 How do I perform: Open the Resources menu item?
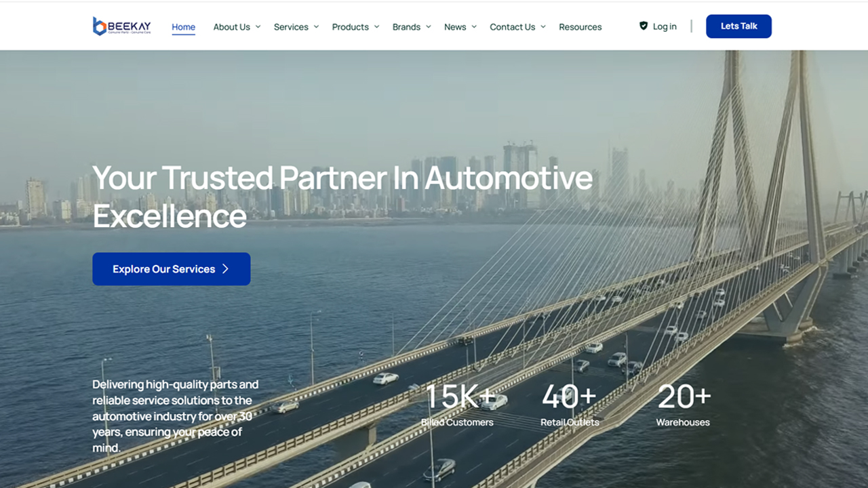click(x=580, y=27)
